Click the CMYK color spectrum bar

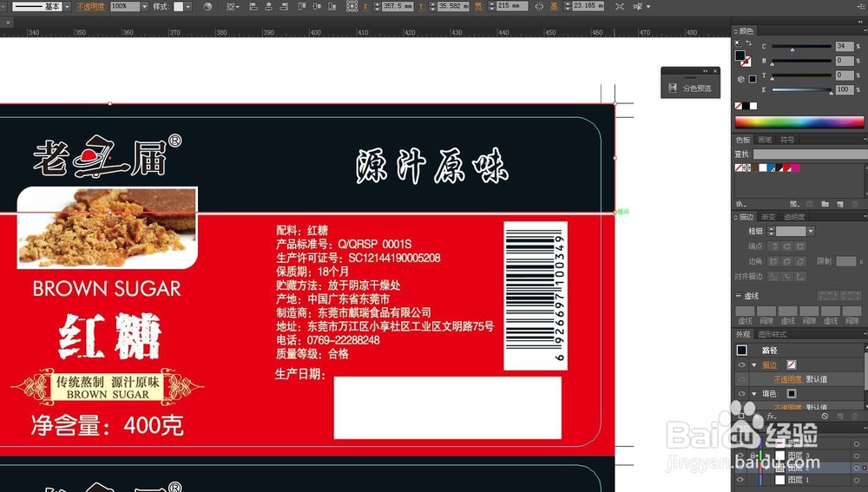[x=799, y=122]
